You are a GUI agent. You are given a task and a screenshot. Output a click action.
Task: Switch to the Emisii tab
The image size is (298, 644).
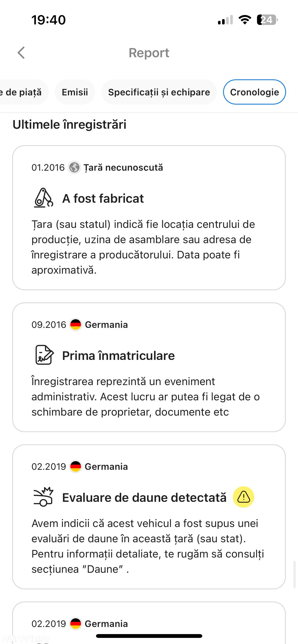[x=75, y=92]
